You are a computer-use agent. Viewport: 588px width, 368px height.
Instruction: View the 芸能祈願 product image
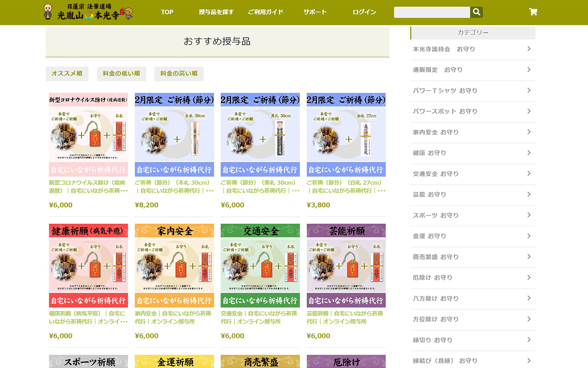[346, 265]
